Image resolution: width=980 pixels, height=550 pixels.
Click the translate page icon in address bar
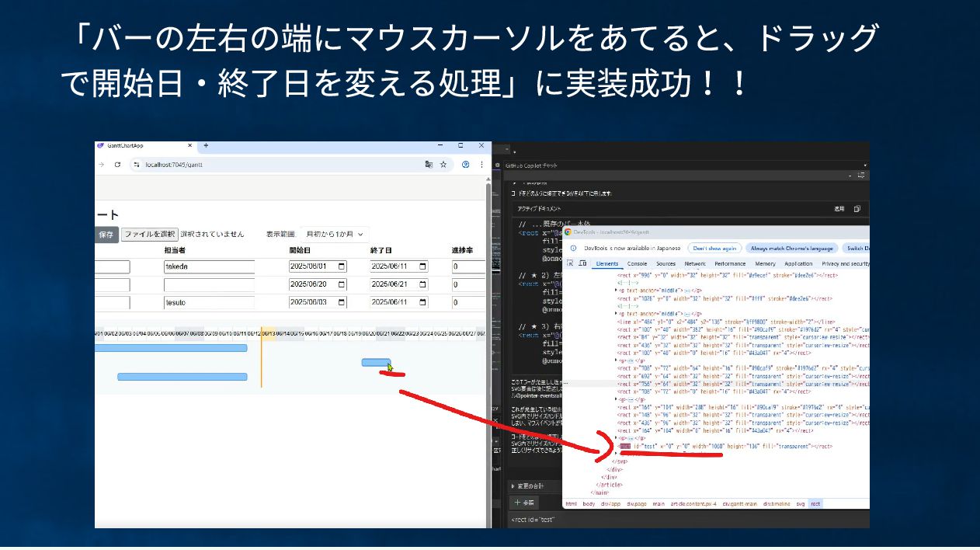[x=428, y=165]
